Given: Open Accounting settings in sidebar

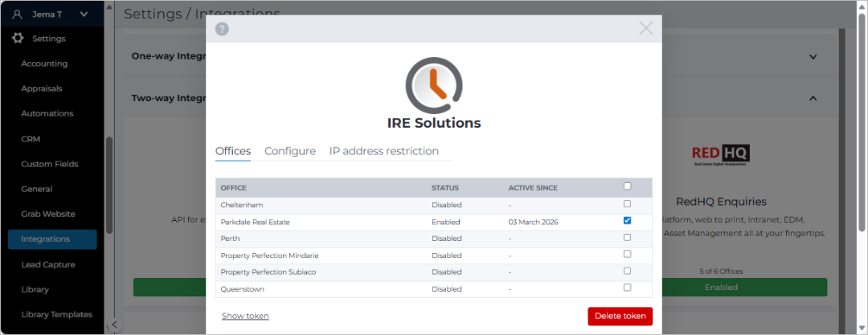Looking at the screenshot, I should (44, 63).
